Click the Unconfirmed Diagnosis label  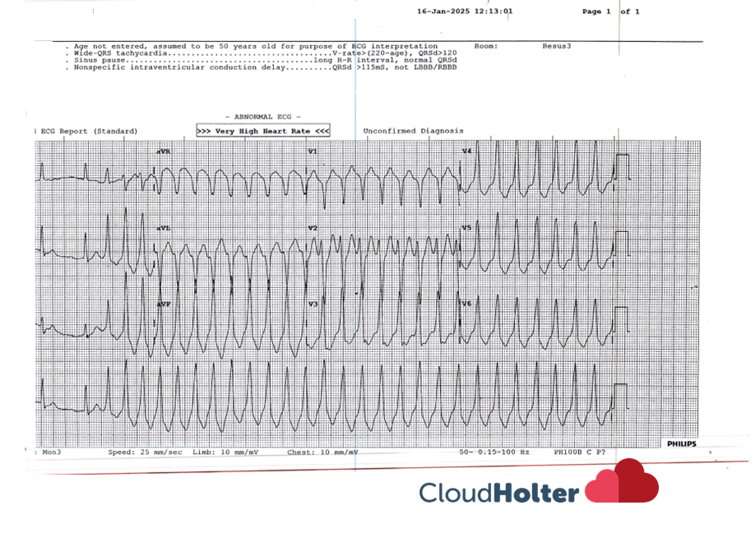pos(413,131)
